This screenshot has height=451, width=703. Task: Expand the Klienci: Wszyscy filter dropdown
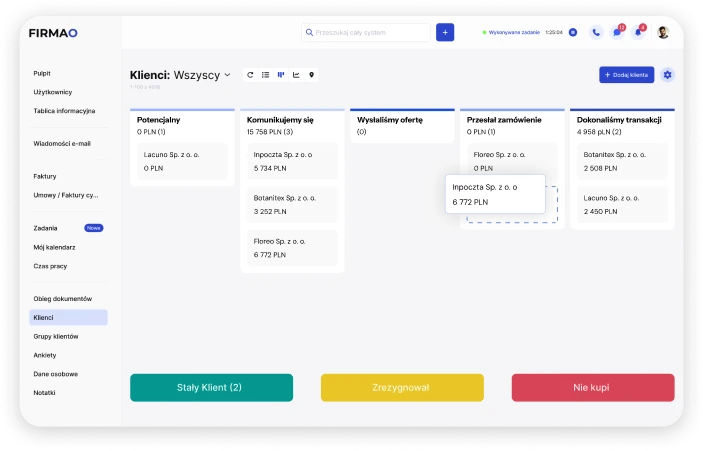coord(227,75)
